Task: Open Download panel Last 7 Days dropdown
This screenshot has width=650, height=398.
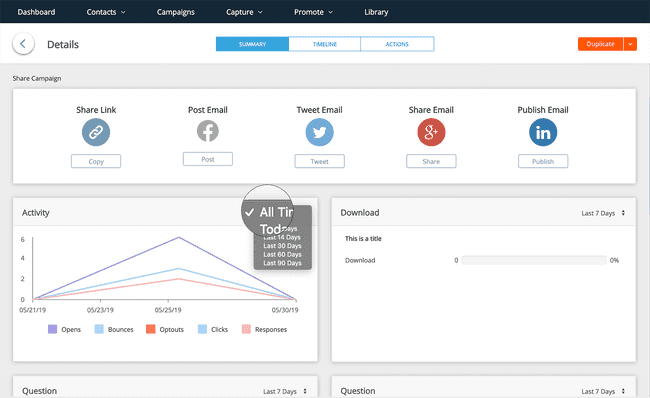Action: pos(603,213)
